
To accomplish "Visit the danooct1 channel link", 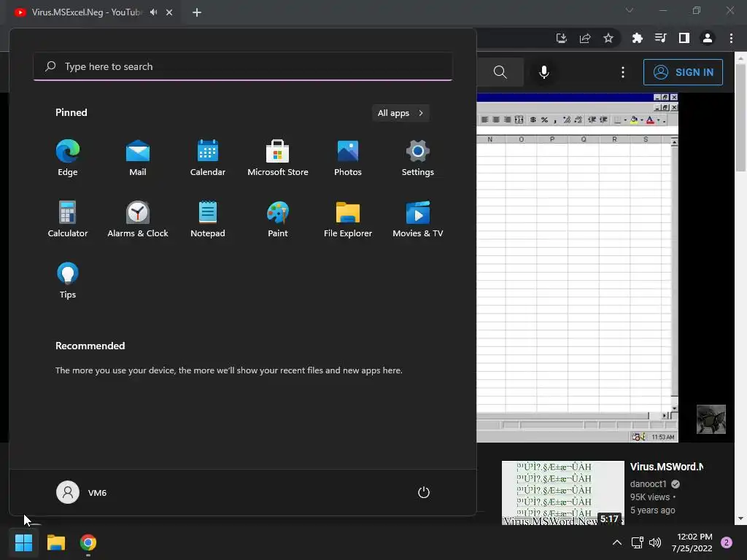I will click(x=649, y=484).
